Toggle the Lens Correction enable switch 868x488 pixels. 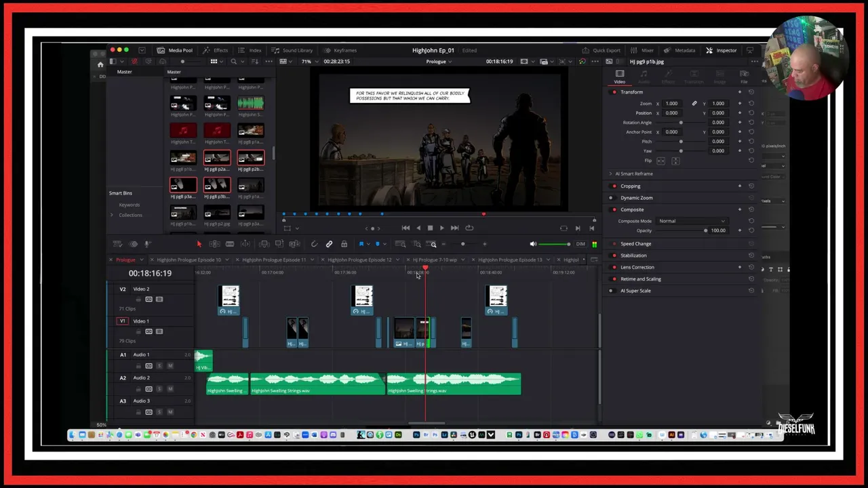614,267
